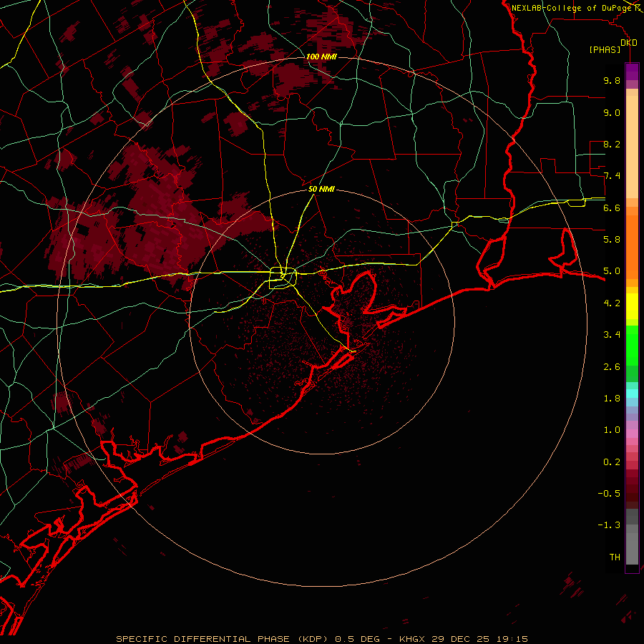Click the KHGX station identifier in the caption

click(412, 639)
